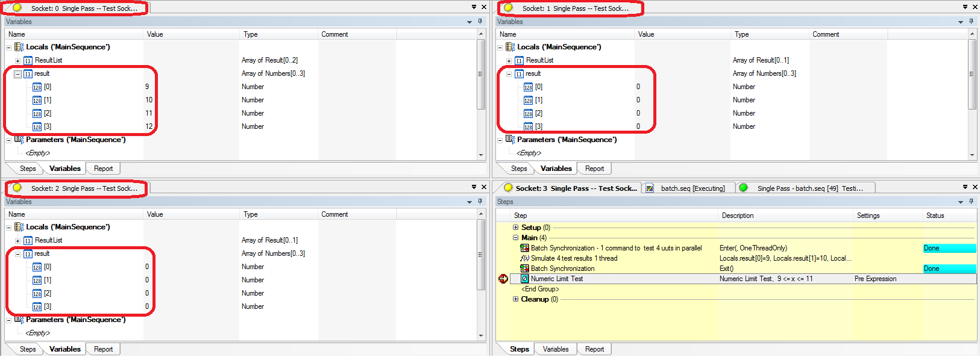Expand ResultList in Socket 1 pane
Viewport: 980px width, 357px height.
click(x=509, y=61)
